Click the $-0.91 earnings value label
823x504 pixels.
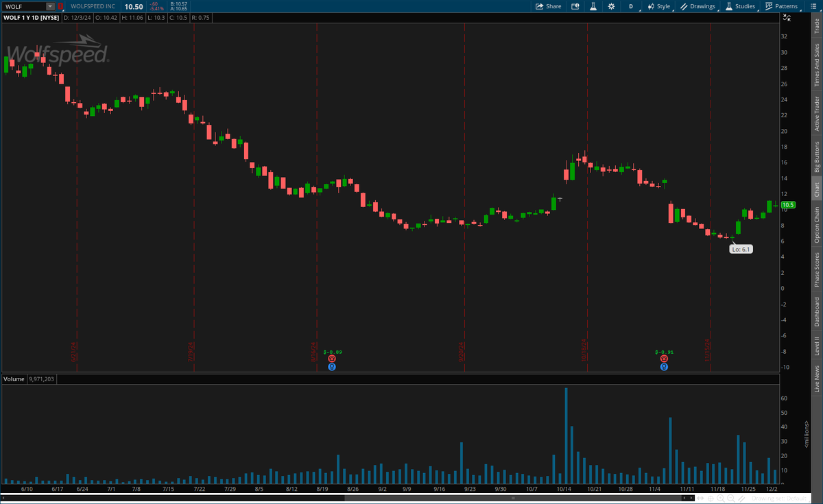pos(664,352)
